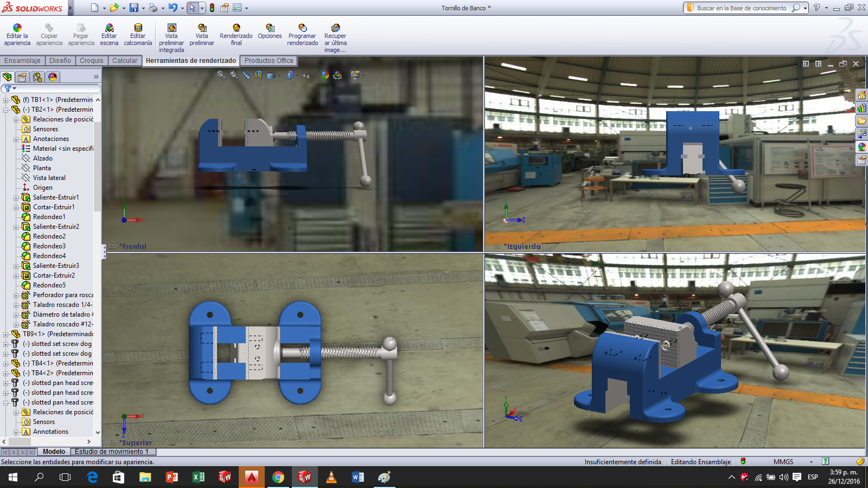Click Recuperar última imagen renderizada
The width and height of the screenshot is (868, 488).
[x=335, y=38]
